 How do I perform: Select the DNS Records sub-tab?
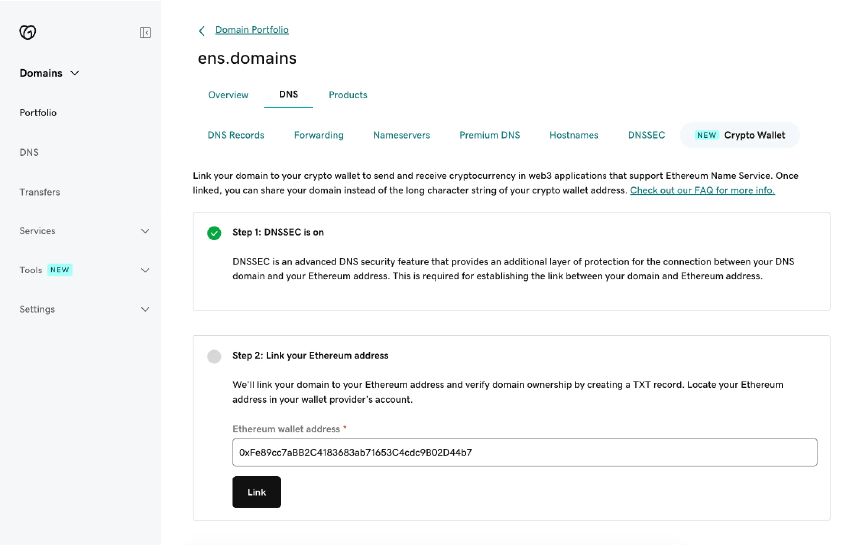pyautogui.click(x=236, y=135)
